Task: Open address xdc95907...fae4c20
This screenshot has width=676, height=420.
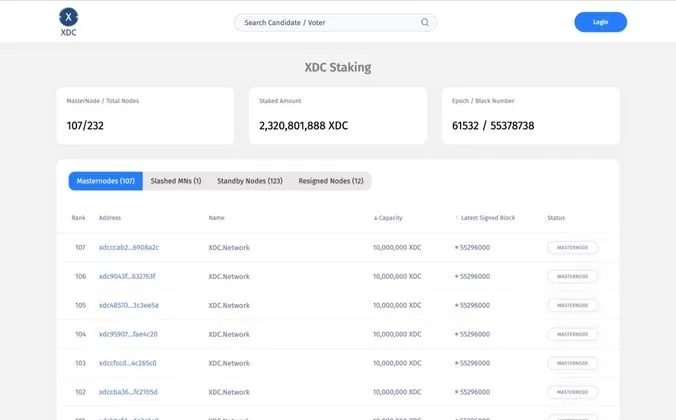Action: pos(128,334)
